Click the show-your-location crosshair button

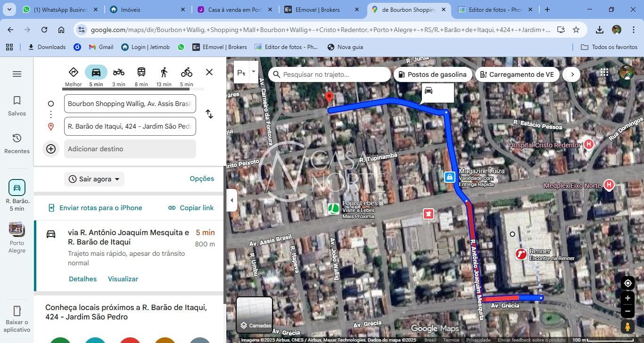(627, 283)
